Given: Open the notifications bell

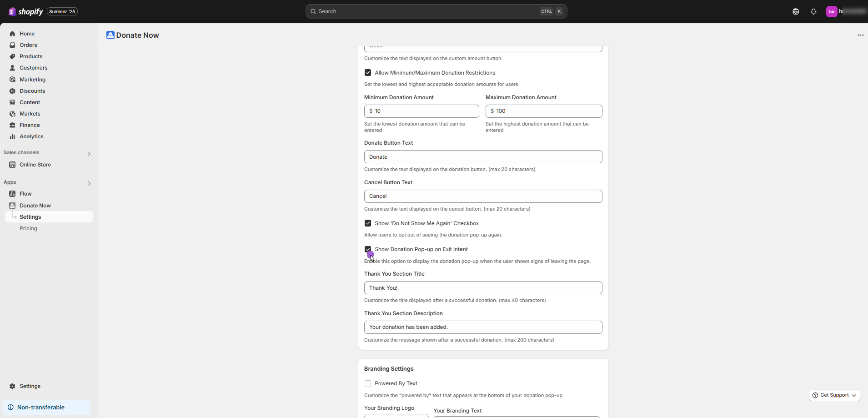Looking at the screenshot, I should [x=813, y=11].
